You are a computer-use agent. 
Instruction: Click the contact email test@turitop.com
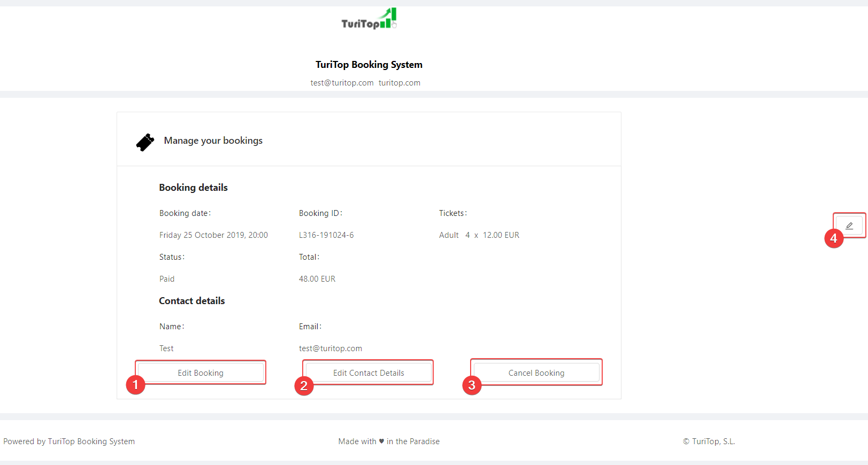(x=331, y=348)
